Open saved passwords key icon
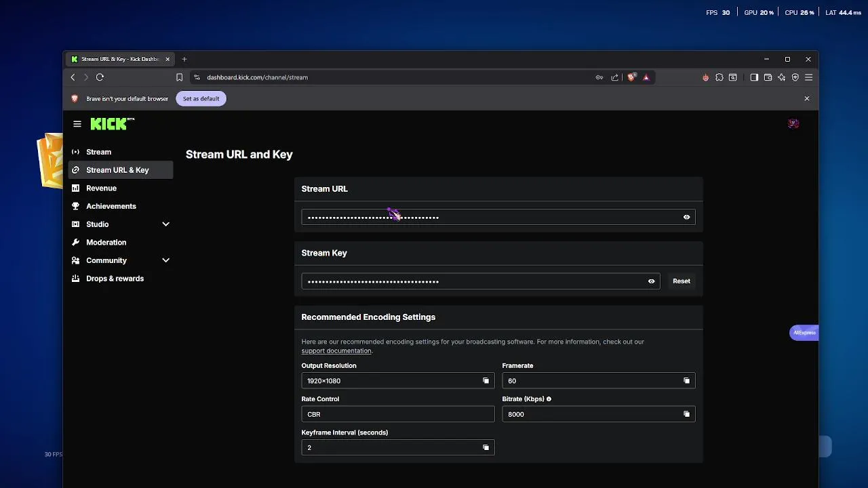Viewport: 868px width, 488px height. point(599,77)
